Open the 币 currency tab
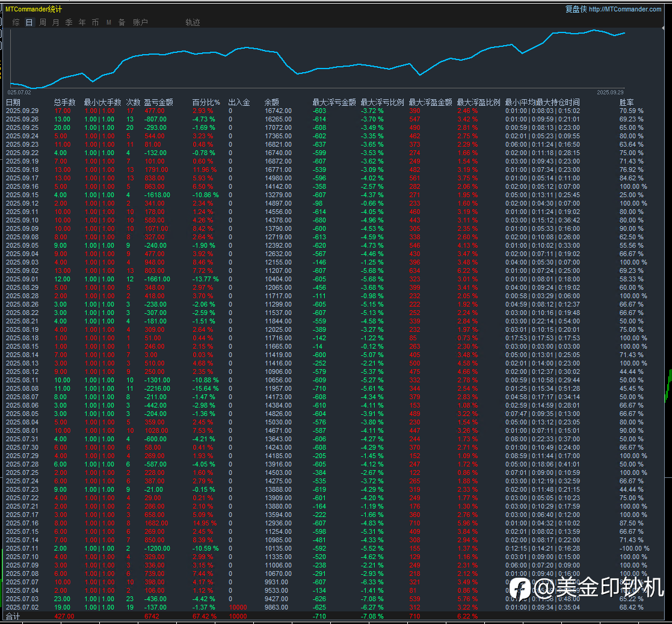This screenshot has height=624, width=672. [96, 22]
